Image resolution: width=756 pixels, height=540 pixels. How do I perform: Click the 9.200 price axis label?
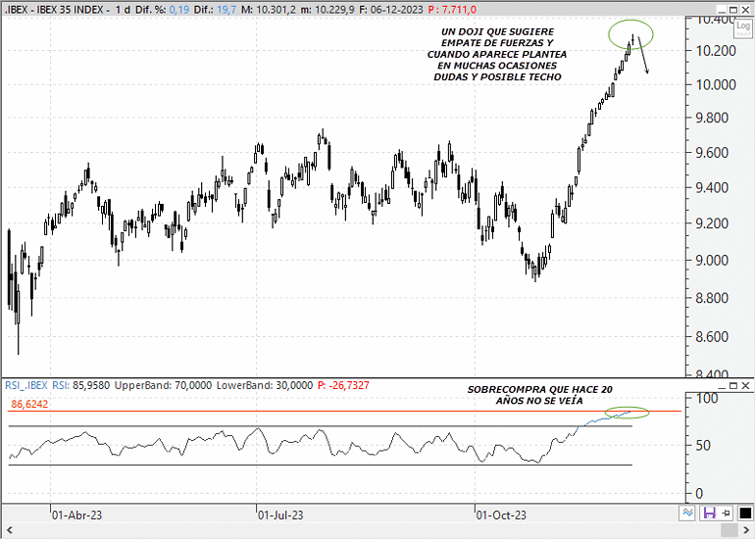712,223
